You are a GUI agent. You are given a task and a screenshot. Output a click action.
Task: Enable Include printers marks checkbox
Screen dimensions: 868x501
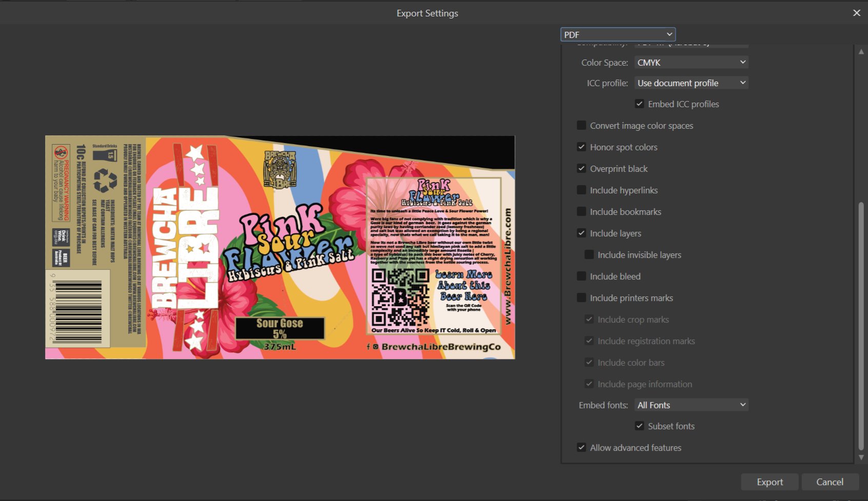point(581,297)
